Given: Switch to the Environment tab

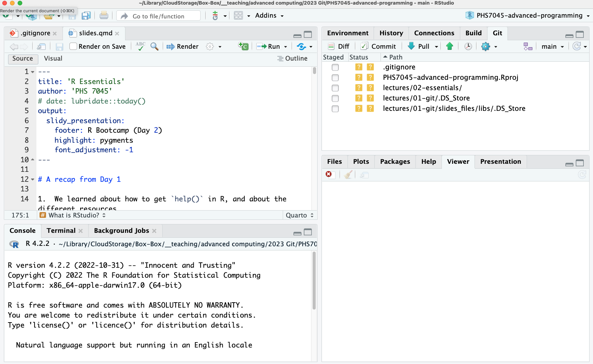Looking at the screenshot, I should tap(348, 33).
